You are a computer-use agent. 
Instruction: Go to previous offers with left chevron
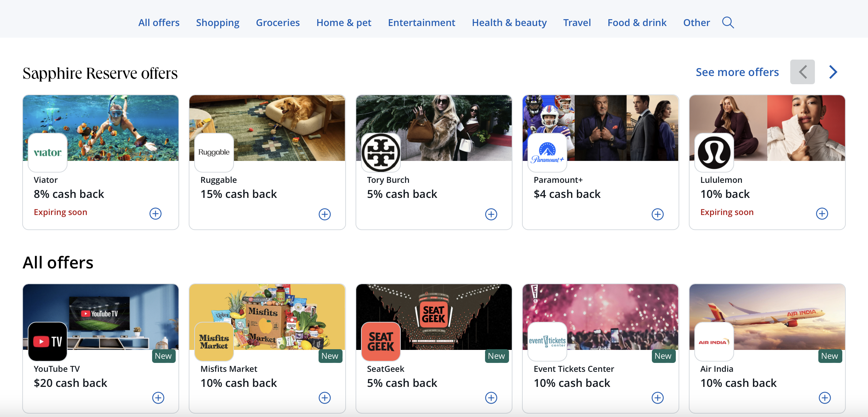point(803,72)
